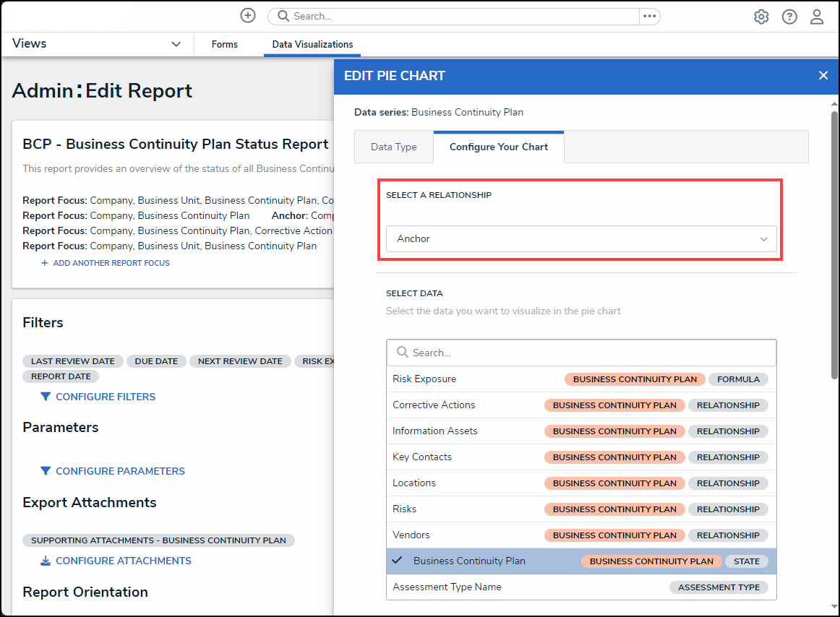
Task: Click the plus create-new icon
Action: pos(247,16)
